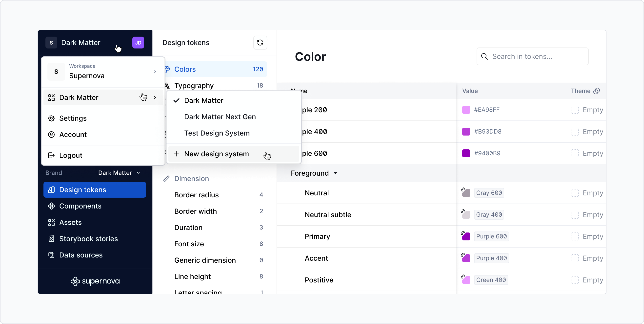
Task: Click the Storybook stories icon
Action: point(52,239)
